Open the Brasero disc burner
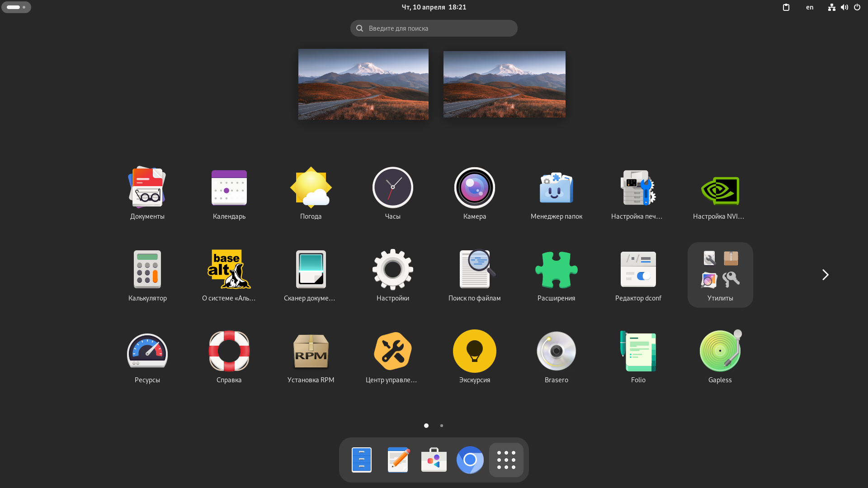The image size is (868, 488). pyautogui.click(x=557, y=357)
